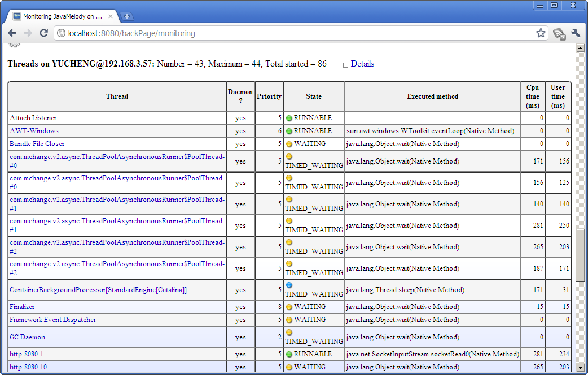Image resolution: width=588 pixels, height=375 pixels.
Task: Click the address bar URL field
Action: click(300, 33)
